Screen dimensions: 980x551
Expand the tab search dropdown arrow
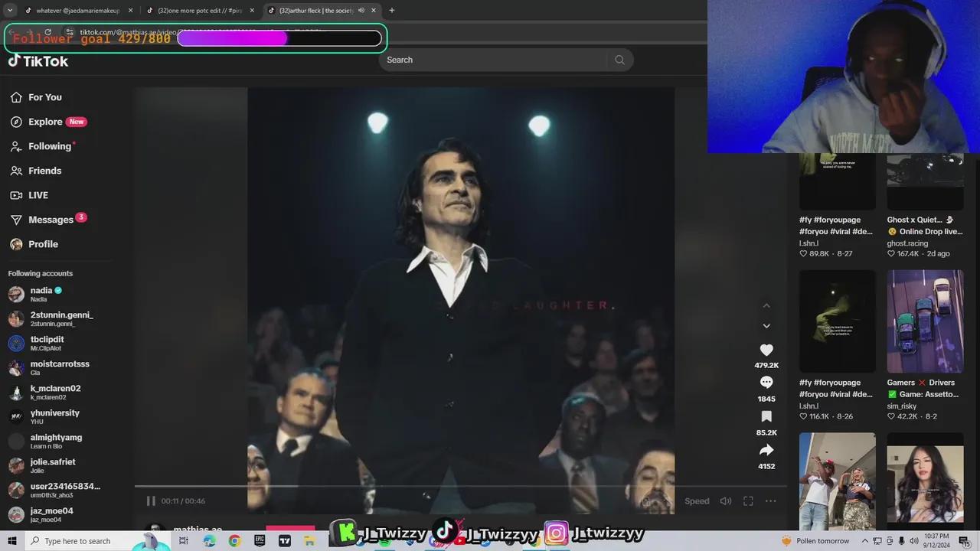pyautogui.click(x=10, y=11)
